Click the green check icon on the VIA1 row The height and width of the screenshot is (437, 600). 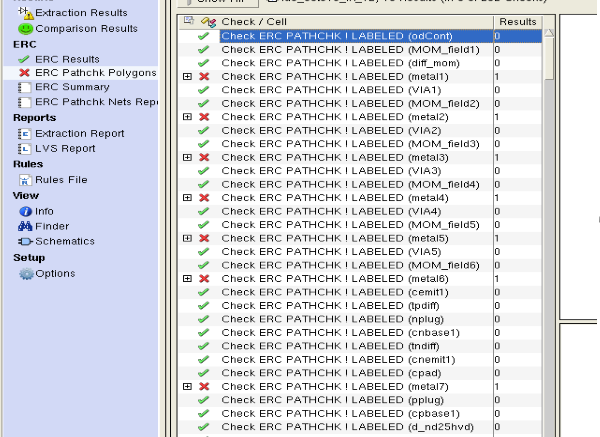click(204, 90)
